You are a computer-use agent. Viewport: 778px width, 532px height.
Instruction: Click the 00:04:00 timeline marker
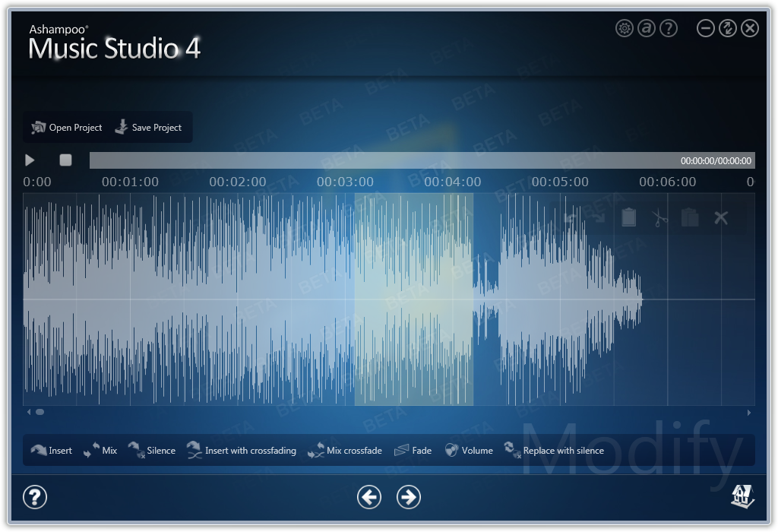[453, 182]
